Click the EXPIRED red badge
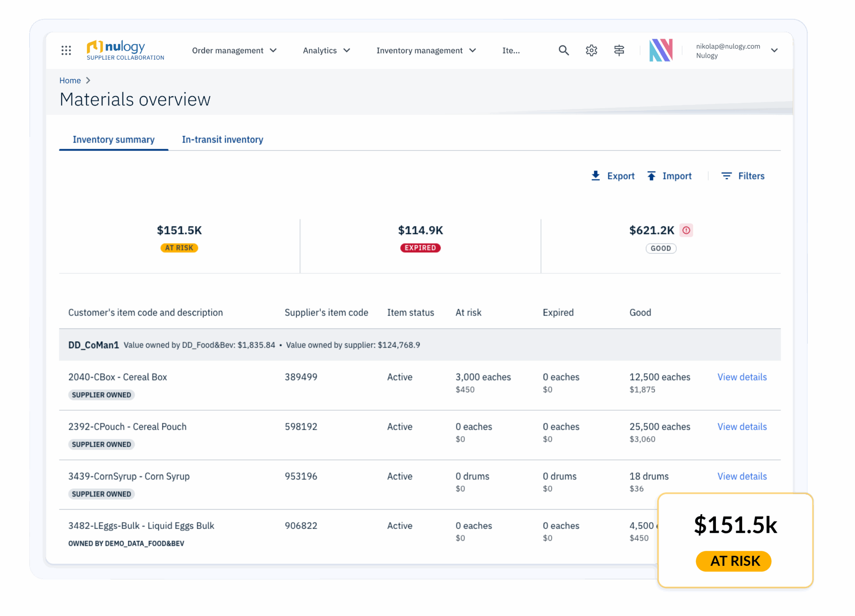The width and height of the screenshot is (855, 616). pyautogui.click(x=420, y=248)
